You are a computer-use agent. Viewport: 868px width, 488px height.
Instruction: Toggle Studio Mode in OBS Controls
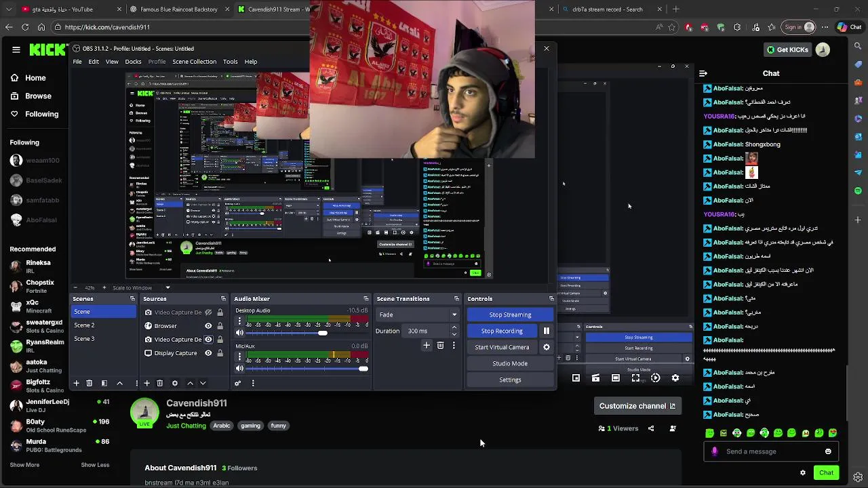click(510, 363)
